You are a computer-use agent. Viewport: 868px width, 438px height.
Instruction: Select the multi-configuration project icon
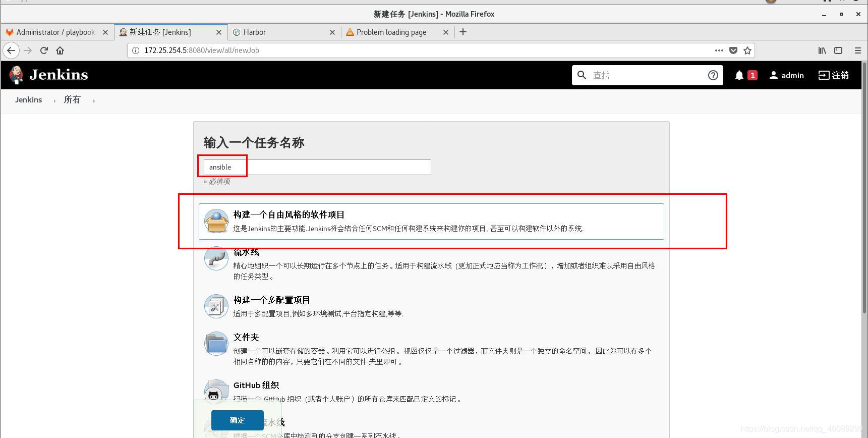[x=216, y=306]
